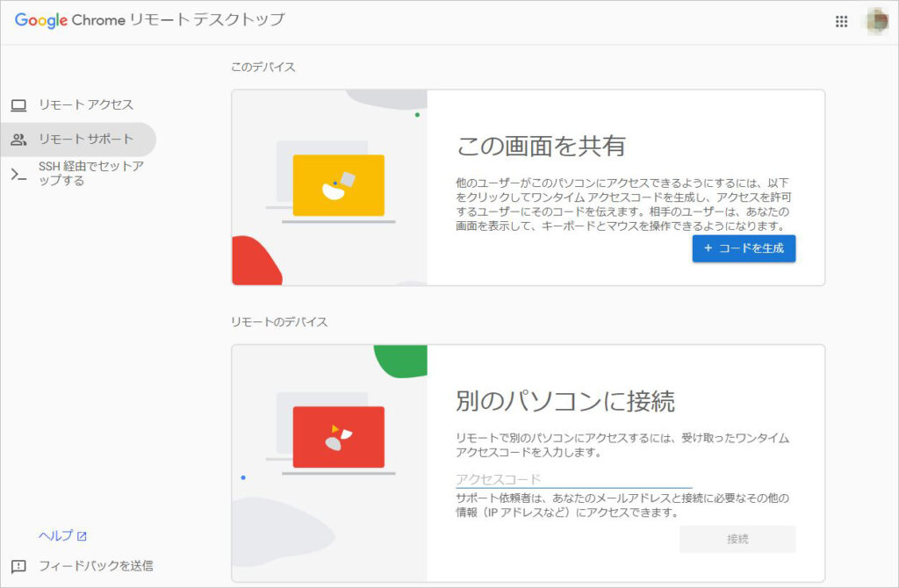The image size is (899, 588).
Task: Click the 接続 button
Action: point(737,539)
